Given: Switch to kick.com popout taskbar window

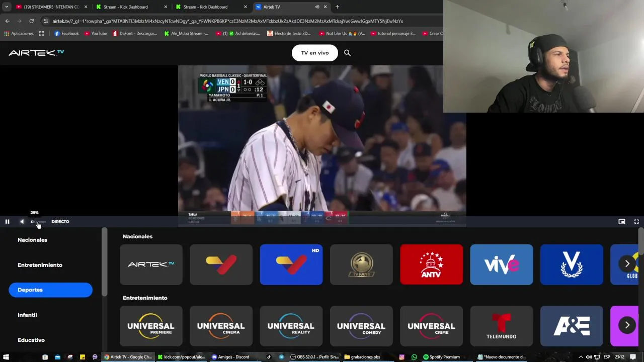Looking at the screenshot, I should click(x=182, y=357).
